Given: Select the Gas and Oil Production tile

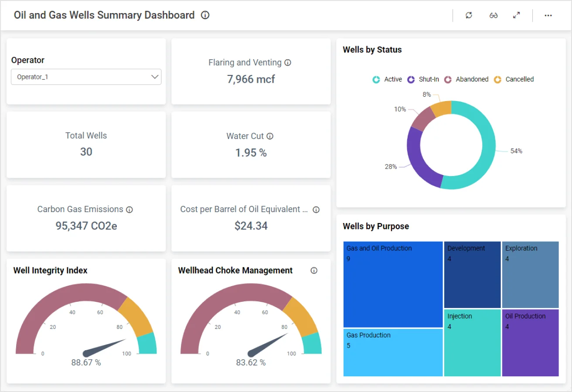Looking at the screenshot, I should click(x=393, y=284).
